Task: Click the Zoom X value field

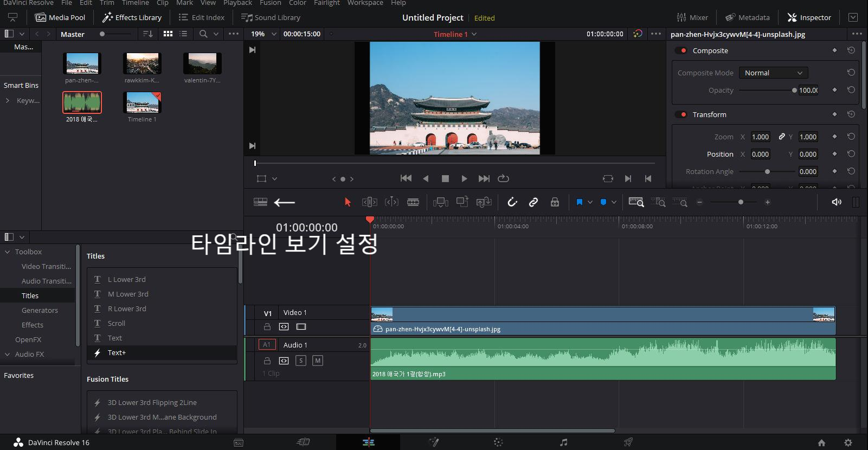Action: [x=760, y=137]
